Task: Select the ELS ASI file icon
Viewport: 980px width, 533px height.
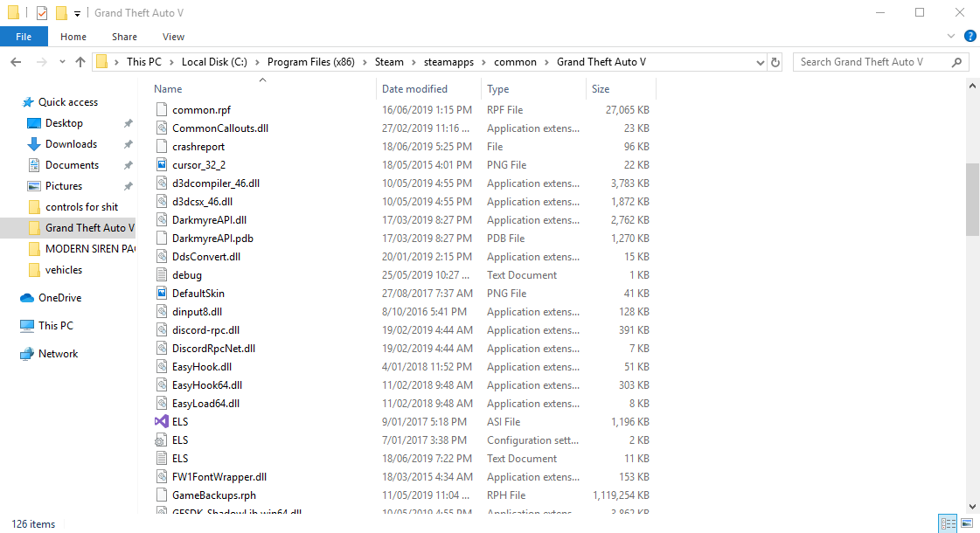Action: 161,422
